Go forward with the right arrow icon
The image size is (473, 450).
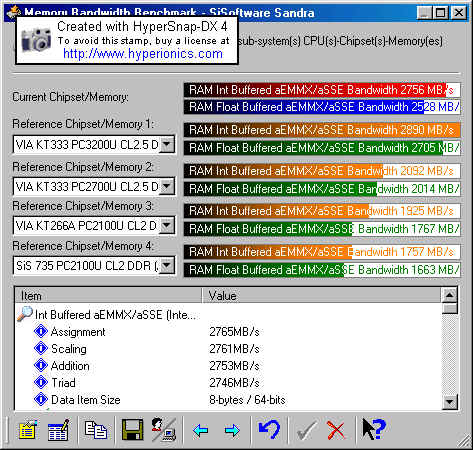click(232, 430)
